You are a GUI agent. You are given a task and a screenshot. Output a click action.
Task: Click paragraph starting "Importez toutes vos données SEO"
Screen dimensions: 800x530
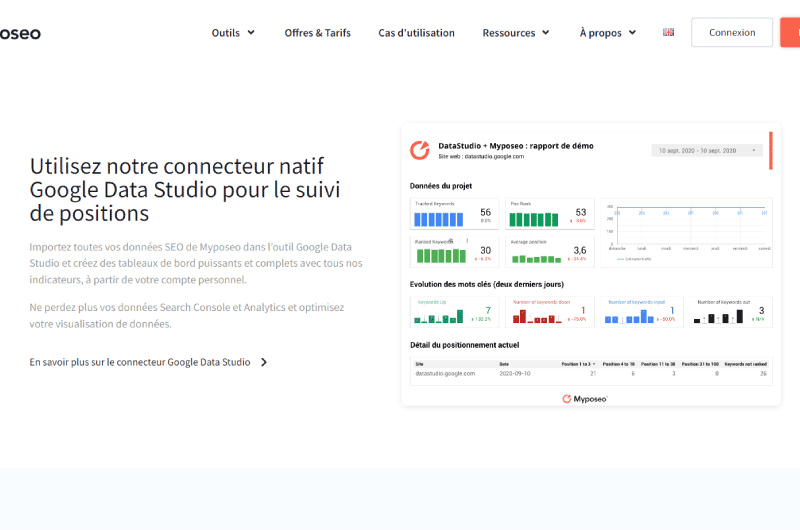click(x=196, y=263)
